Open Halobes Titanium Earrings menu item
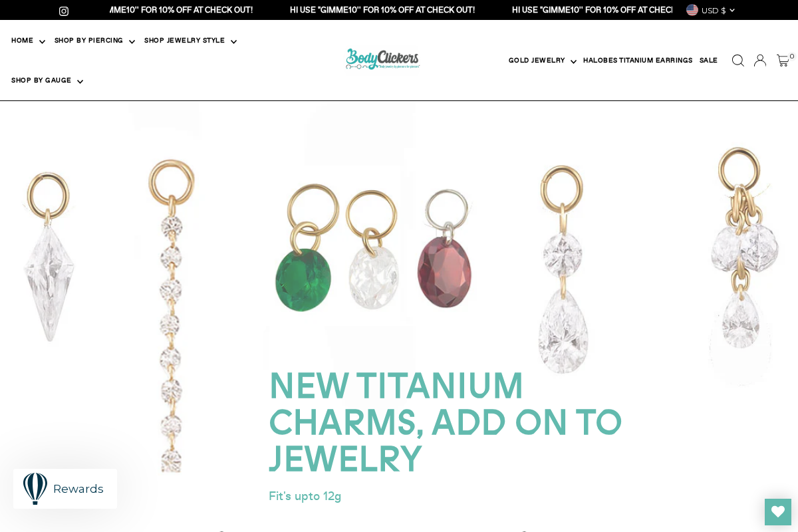Screen dimensions: 798x532 [638, 61]
